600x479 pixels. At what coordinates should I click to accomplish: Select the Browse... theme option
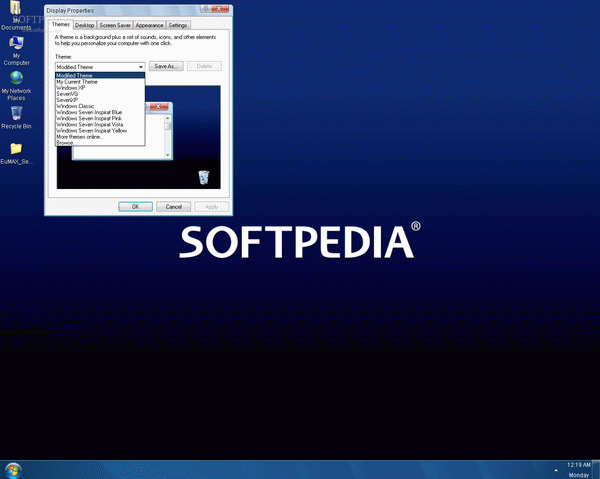tap(100, 142)
